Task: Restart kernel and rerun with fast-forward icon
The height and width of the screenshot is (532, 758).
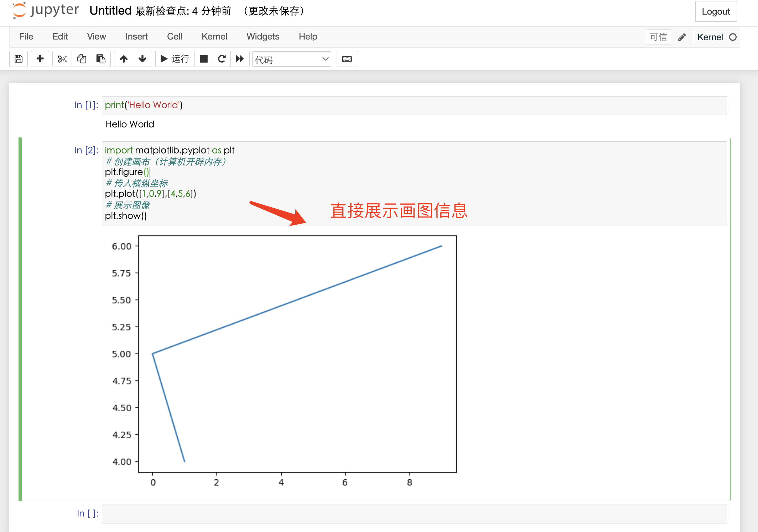Action: [240, 59]
